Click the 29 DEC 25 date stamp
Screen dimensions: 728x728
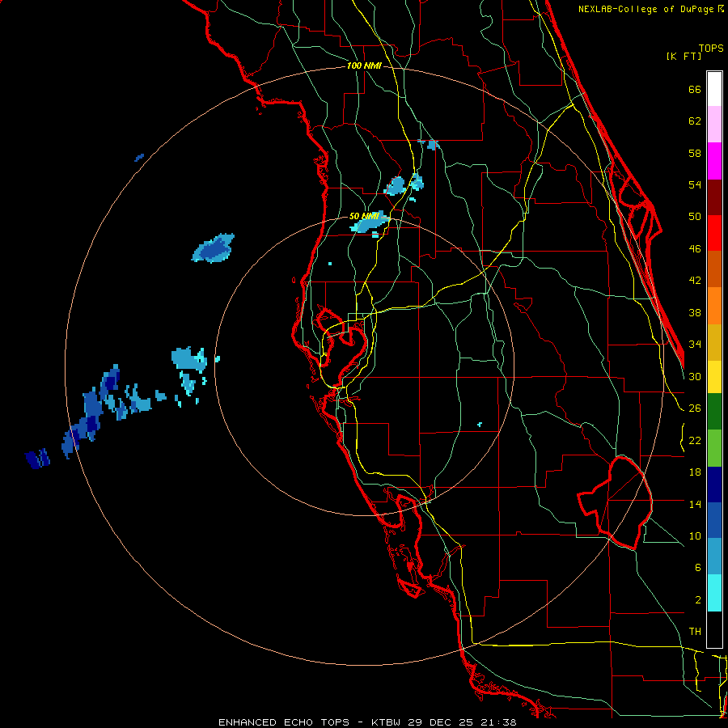[x=441, y=722]
